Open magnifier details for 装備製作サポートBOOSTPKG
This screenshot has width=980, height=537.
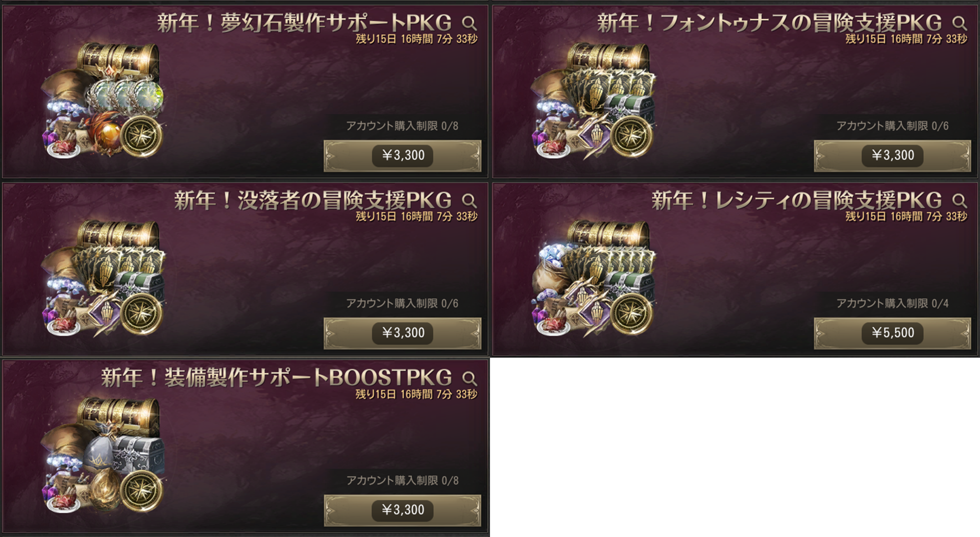pos(469,378)
